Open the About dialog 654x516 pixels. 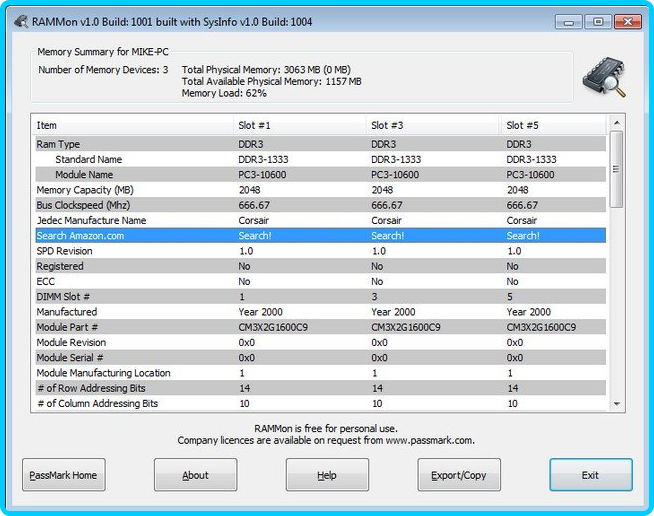click(x=195, y=475)
